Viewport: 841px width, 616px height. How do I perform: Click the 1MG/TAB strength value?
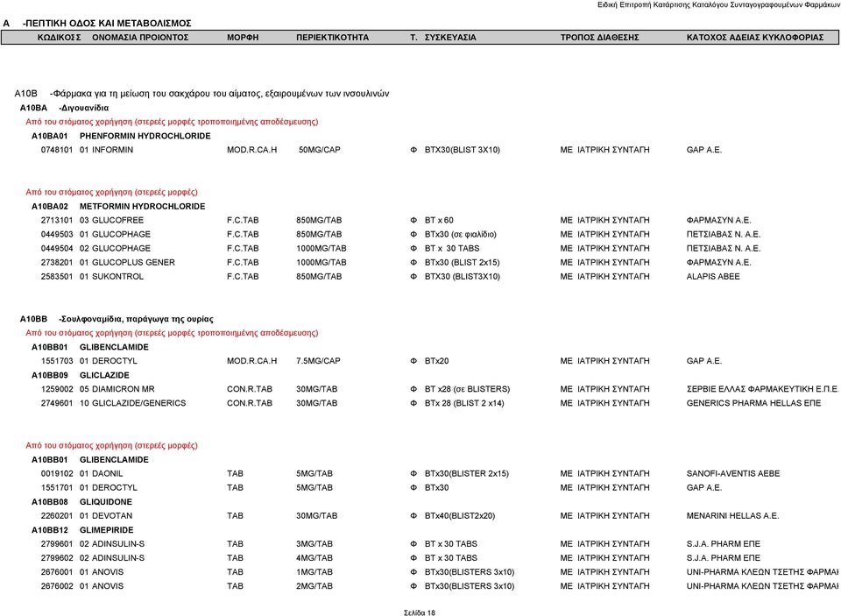[314, 572]
